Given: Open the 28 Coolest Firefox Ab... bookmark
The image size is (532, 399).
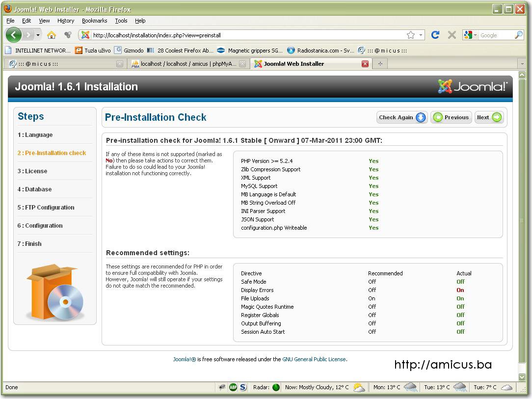Looking at the screenshot, I should click(x=180, y=51).
